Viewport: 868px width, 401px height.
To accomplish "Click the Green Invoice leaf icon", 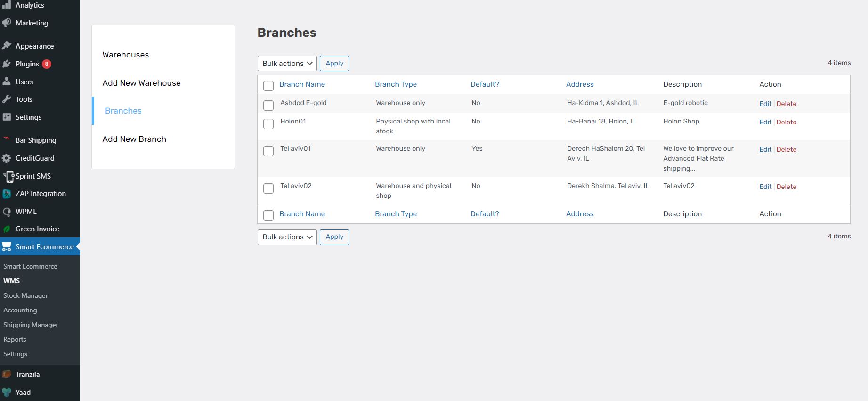I will coord(7,229).
